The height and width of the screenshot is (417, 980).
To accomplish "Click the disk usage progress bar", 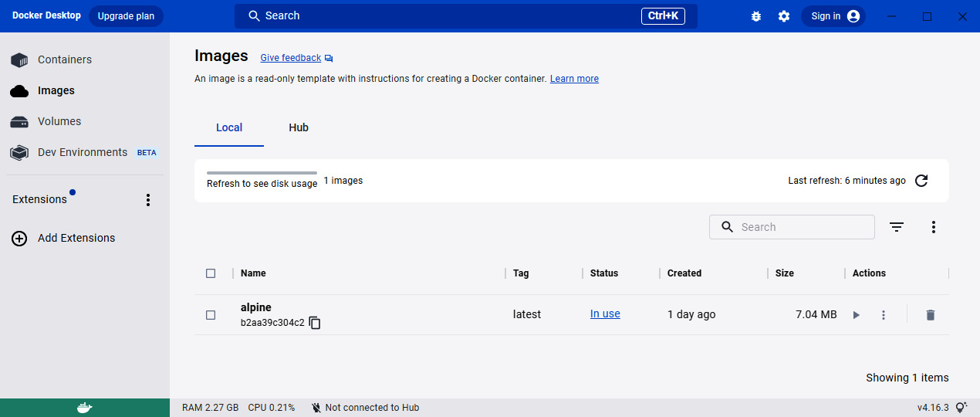I will click(262, 173).
